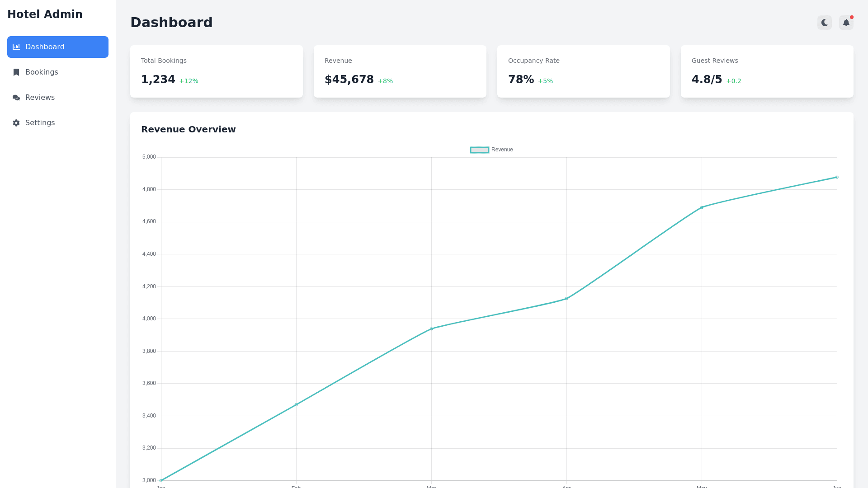Image resolution: width=868 pixels, height=488 pixels.
Task: Click the Settings gear icon
Action: click(16, 123)
